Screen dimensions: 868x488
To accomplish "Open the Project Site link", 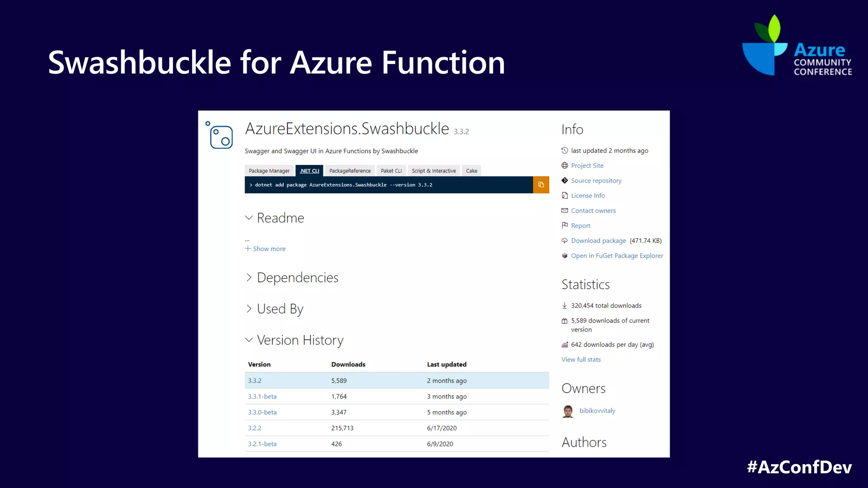I will (587, 166).
